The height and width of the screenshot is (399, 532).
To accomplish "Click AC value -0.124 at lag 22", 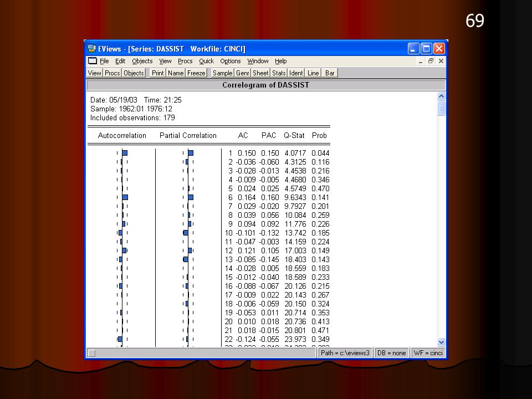I will (245, 339).
